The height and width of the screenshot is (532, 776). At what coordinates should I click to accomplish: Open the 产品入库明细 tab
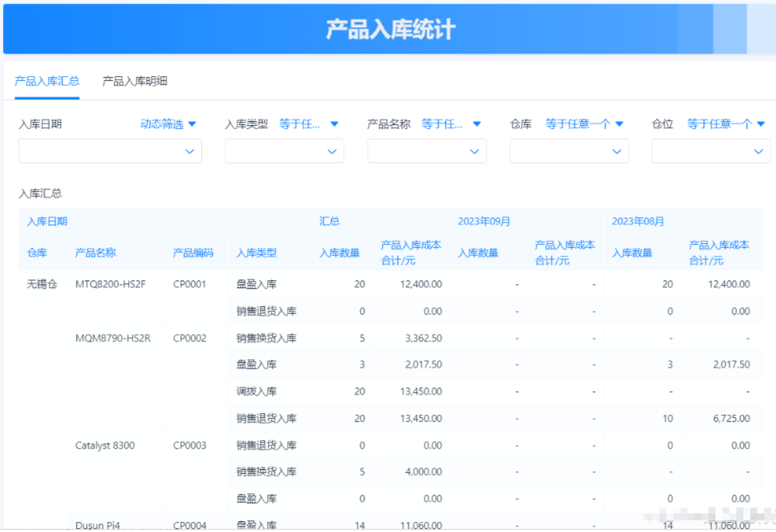134,82
